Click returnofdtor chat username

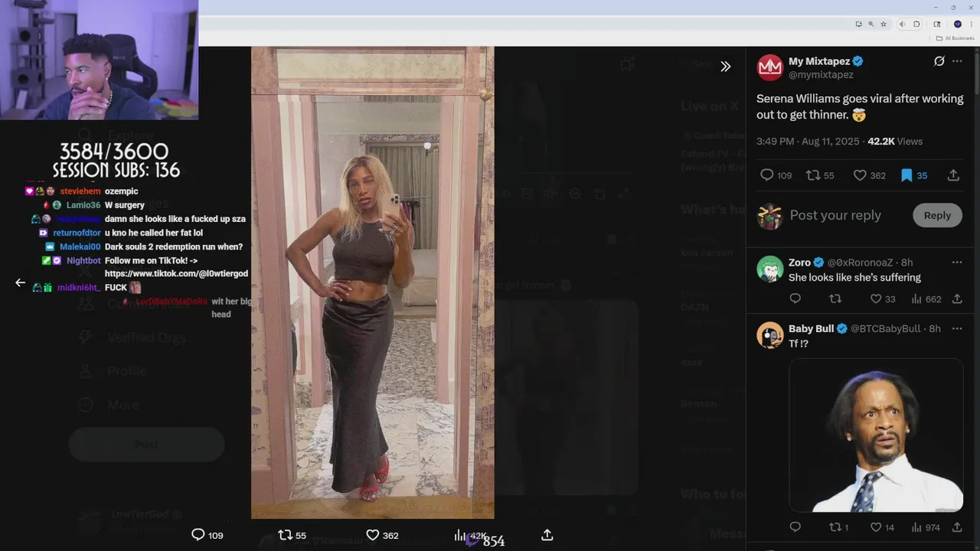click(x=77, y=233)
